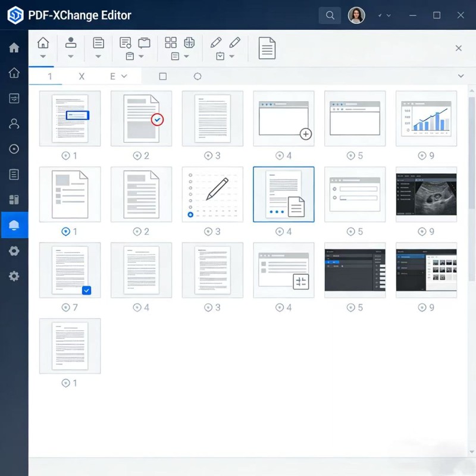Viewport: 476px width, 476px height.
Task: Toggle the checkmark on the page 7 thumbnail
Action: (87, 290)
